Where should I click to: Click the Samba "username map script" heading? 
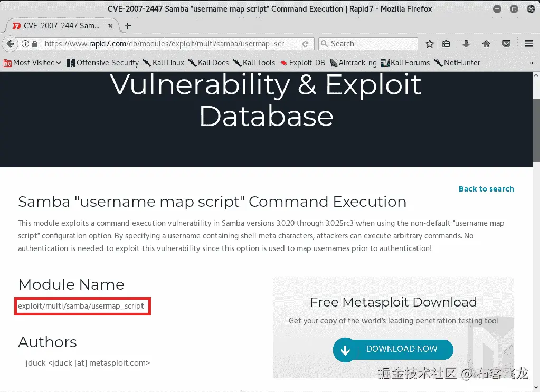coord(212,202)
